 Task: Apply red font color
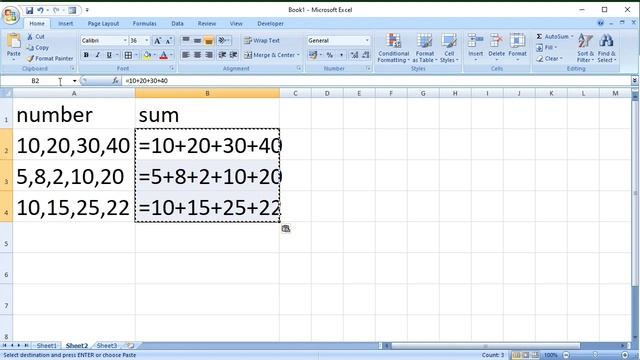[x=164, y=55]
